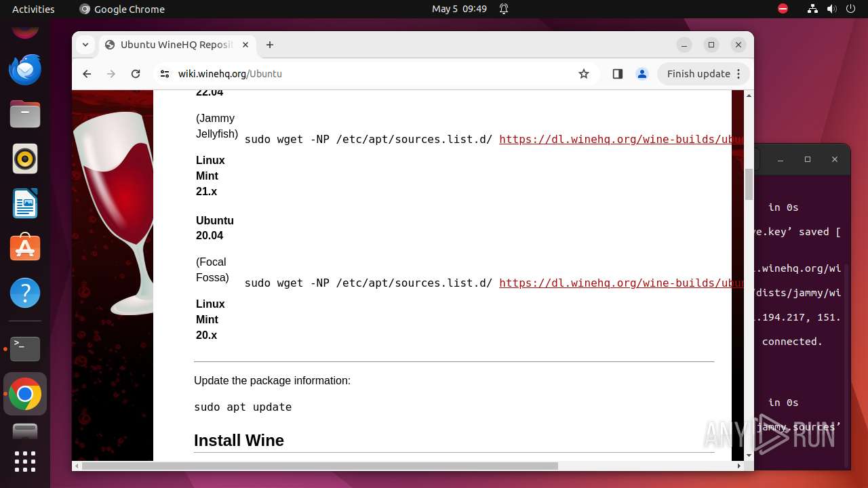868x488 pixels.
Task: Click the horizontal scrollbar thumb
Action: point(320,466)
